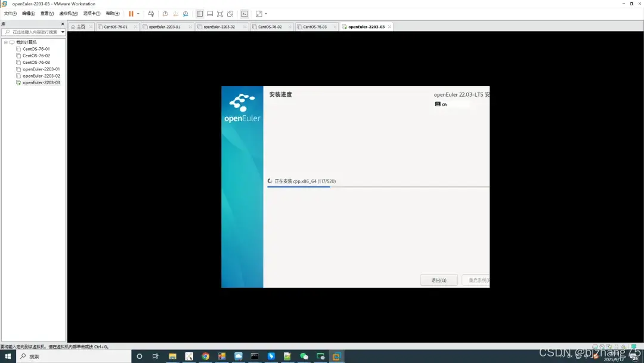Toggle the thumbnail bar visibility
Viewport: 644px width, 363px height.
tap(209, 13)
